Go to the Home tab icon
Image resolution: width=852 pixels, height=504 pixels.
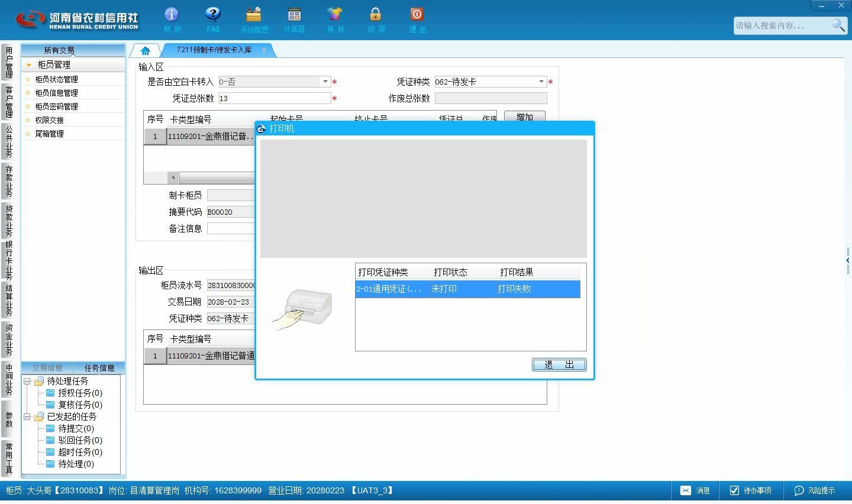(146, 50)
